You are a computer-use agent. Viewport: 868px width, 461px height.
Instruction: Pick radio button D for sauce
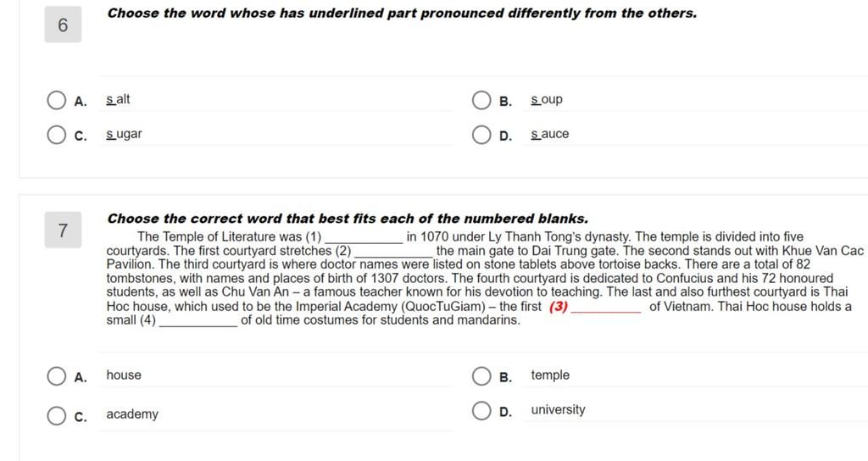pos(481,135)
